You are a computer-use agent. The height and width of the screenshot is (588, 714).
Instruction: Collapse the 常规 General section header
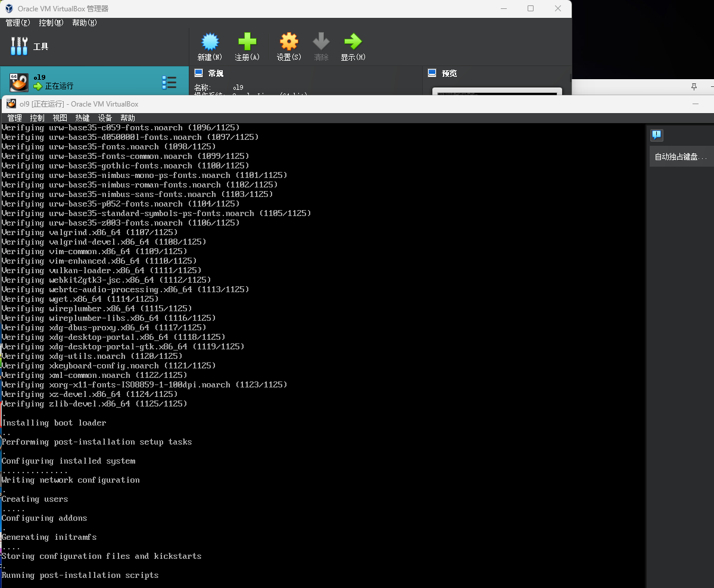(216, 73)
